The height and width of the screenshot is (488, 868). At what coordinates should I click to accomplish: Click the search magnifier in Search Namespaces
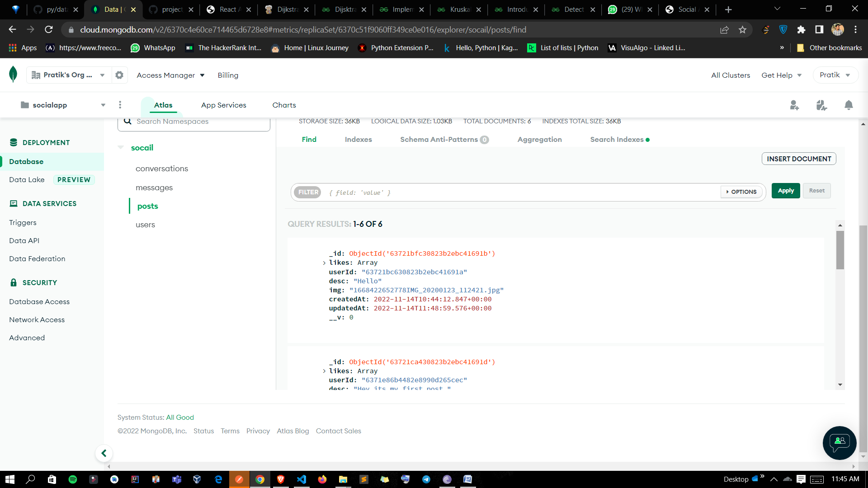128,121
